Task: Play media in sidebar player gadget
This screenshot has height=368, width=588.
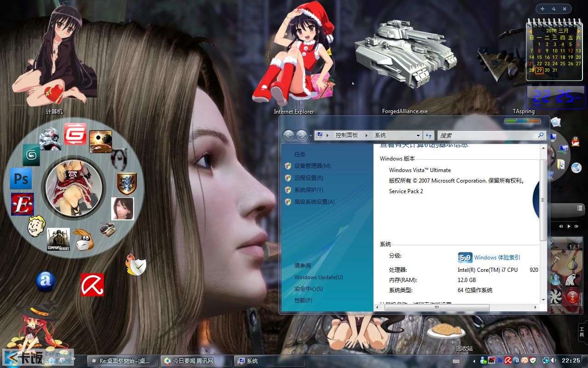Action: pyautogui.click(x=569, y=226)
